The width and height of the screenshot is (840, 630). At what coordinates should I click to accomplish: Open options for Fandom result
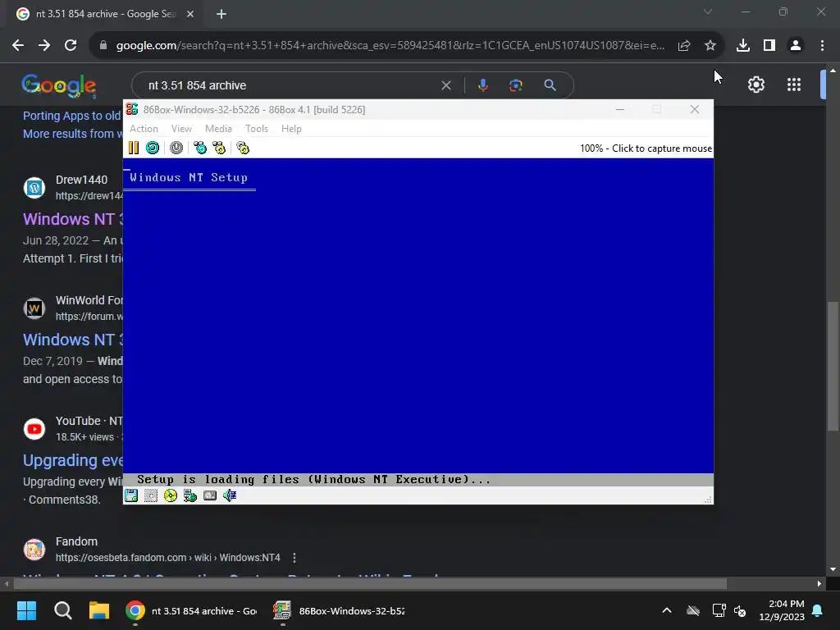pos(294,558)
